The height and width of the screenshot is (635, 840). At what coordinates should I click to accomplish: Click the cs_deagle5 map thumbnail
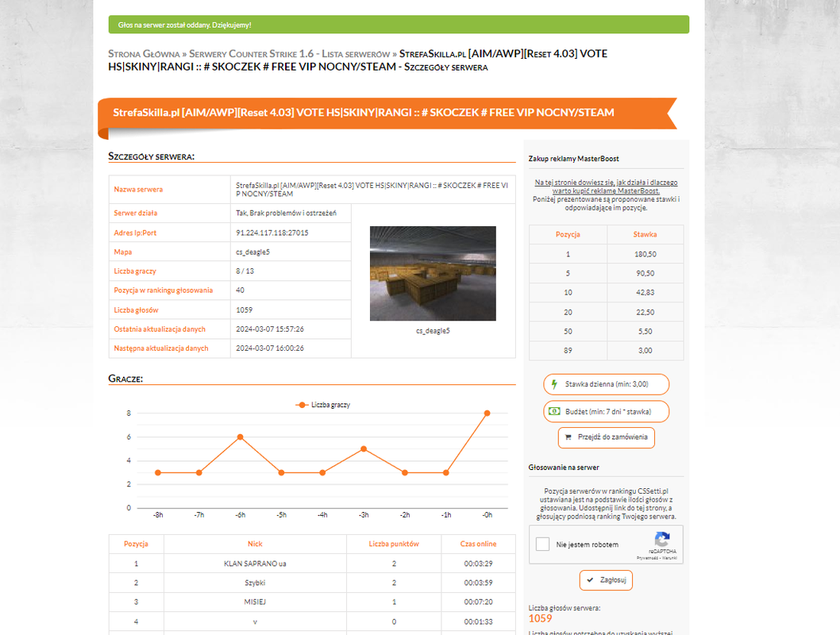point(433,274)
